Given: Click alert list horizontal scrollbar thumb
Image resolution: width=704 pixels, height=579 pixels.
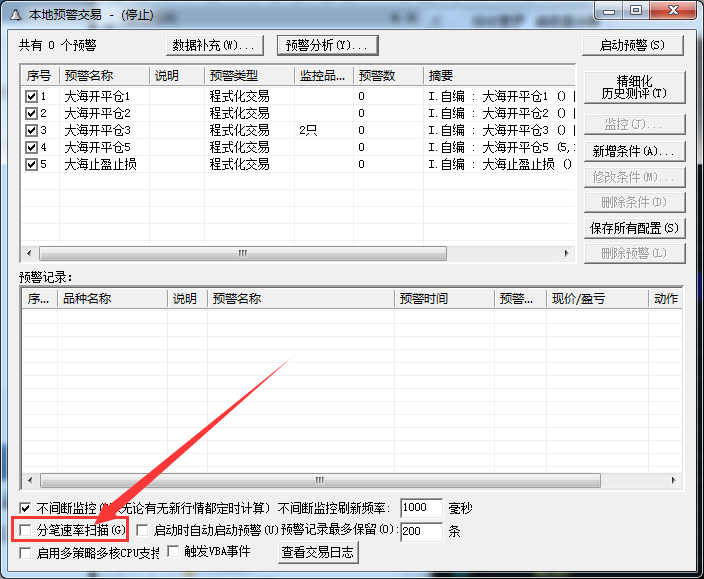Looking at the screenshot, I should [243, 253].
